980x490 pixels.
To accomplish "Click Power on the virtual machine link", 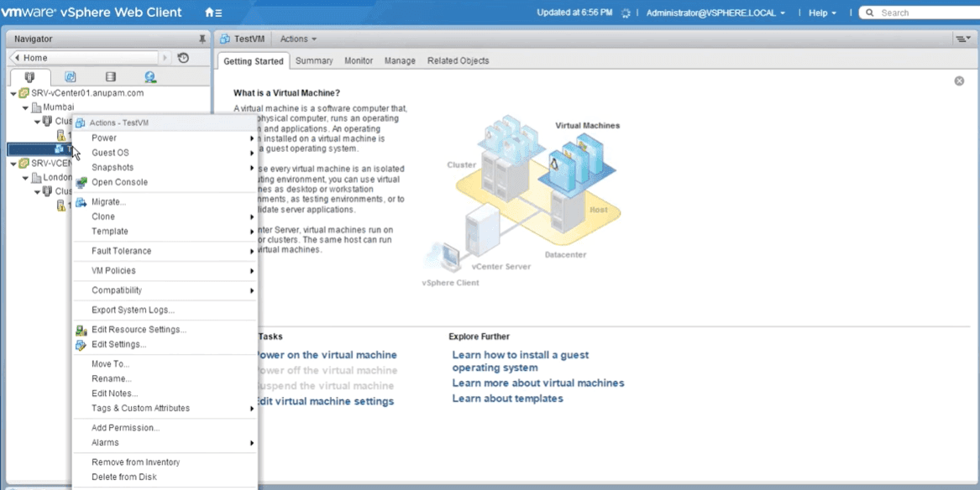I will tap(327, 355).
